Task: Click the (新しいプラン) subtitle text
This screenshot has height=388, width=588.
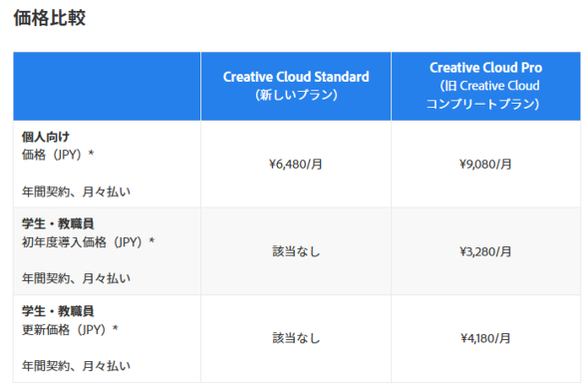Action: 296,95
